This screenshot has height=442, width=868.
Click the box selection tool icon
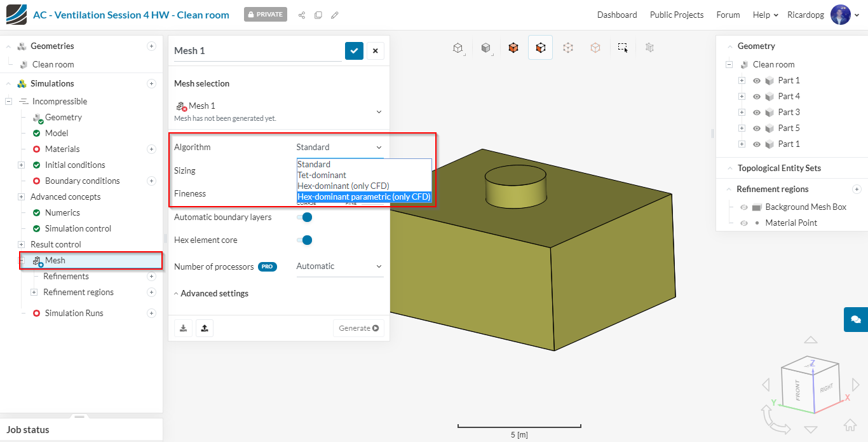pos(623,48)
